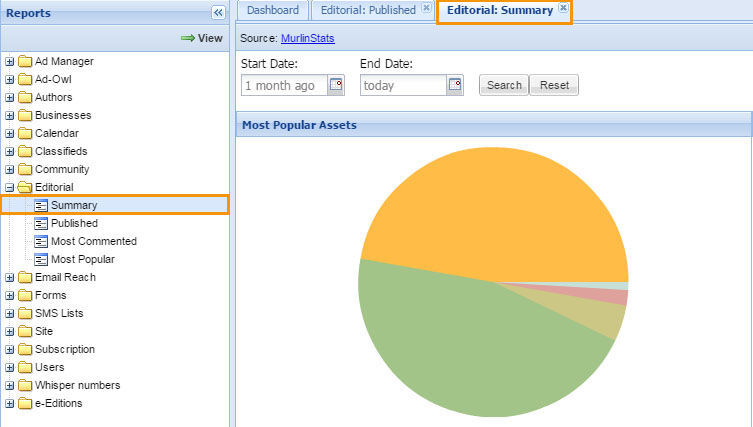Open the MurlinStats source link
The height and width of the screenshot is (427, 753).
tap(307, 38)
